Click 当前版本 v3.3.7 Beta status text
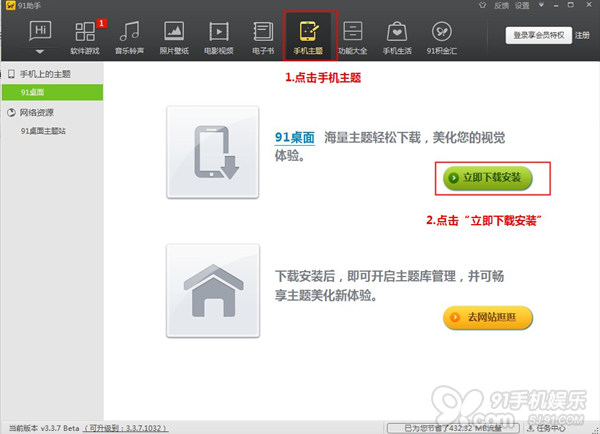The height and width of the screenshot is (434, 600). [44, 428]
